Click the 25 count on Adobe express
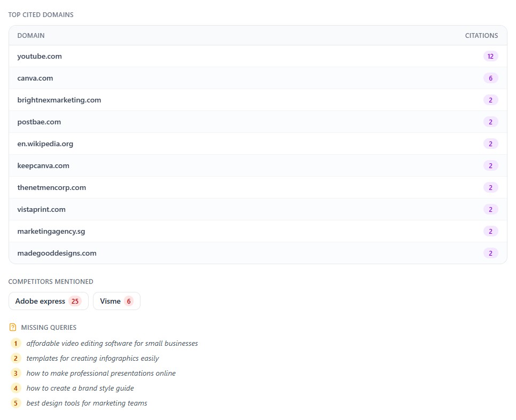Viewport: 516px width, 420px height. [x=75, y=301]
